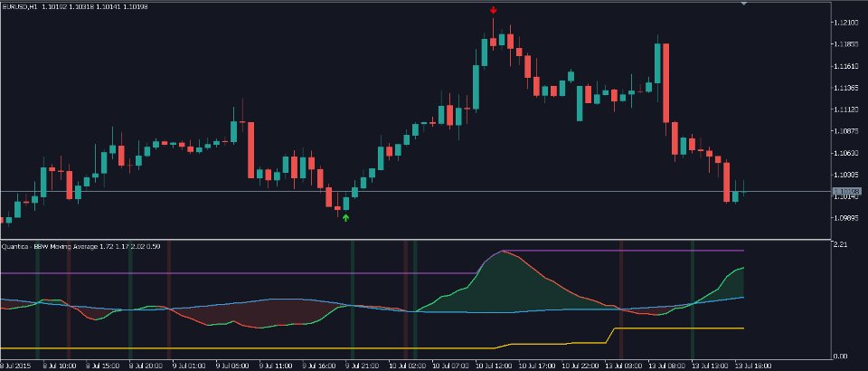This screenshot has width=868, height=371.
Task: Click the 9 Jul 16:00 time label
Action: pos(318,366)
